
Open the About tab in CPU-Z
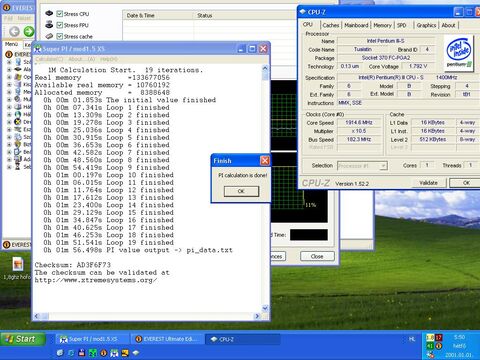[448, 25]
